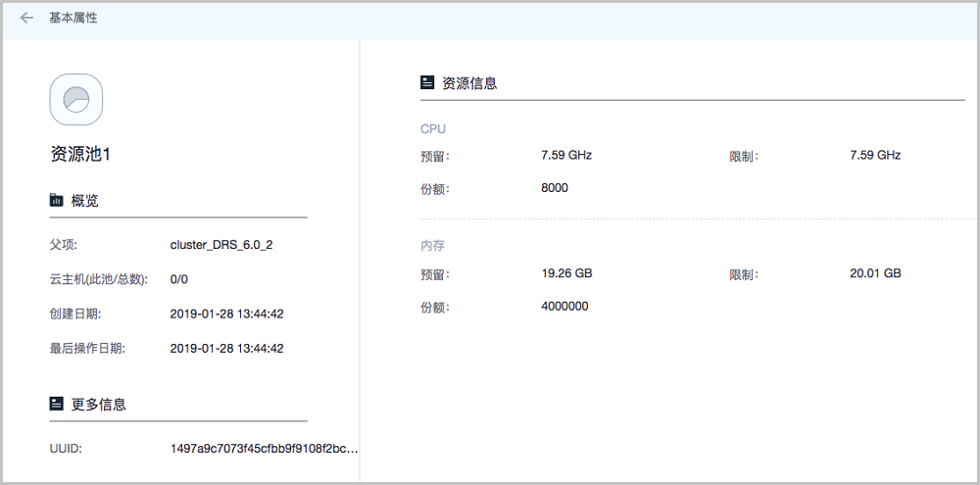Click the back arrow beside 基本属性
Image resolution: width=980 pixels, height=485 pixels.
pyautogui.click(x=26, y=18)
